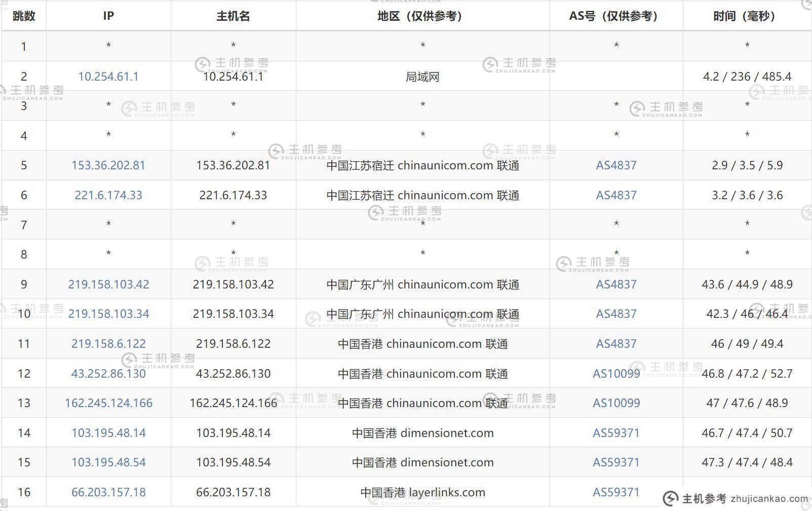Open AS4837 link in hop 10 row
This screenshot has height=511, width=812.
tap(616, 314)
